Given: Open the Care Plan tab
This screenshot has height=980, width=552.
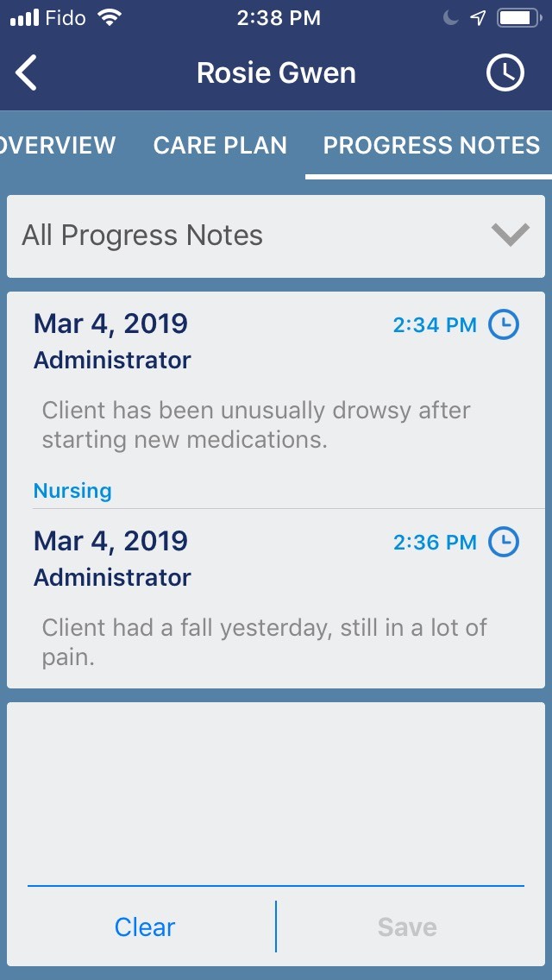Looking at the screenshot, I should (220, 145).
